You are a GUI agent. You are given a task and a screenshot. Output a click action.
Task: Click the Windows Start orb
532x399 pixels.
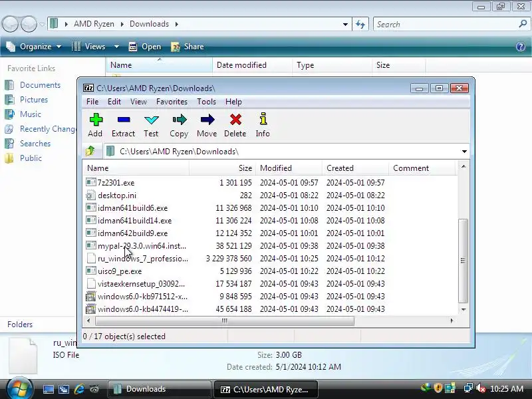coord(19,388)
